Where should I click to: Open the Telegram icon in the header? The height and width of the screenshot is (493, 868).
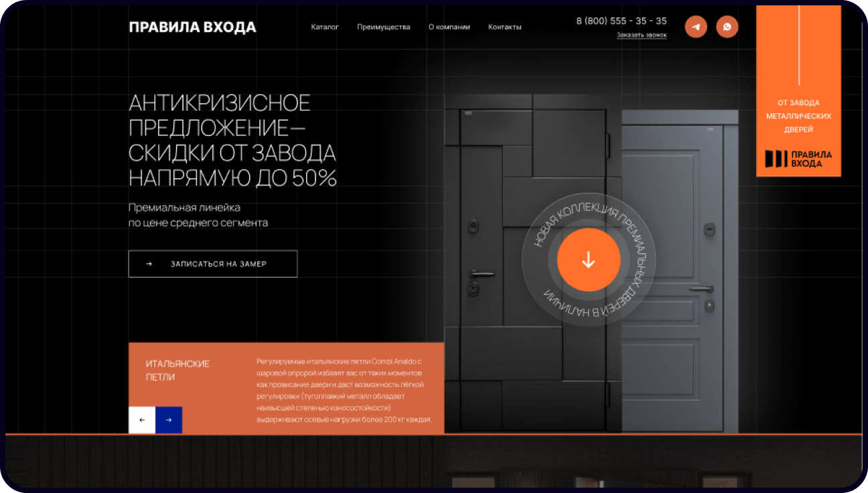click(696, 27)
